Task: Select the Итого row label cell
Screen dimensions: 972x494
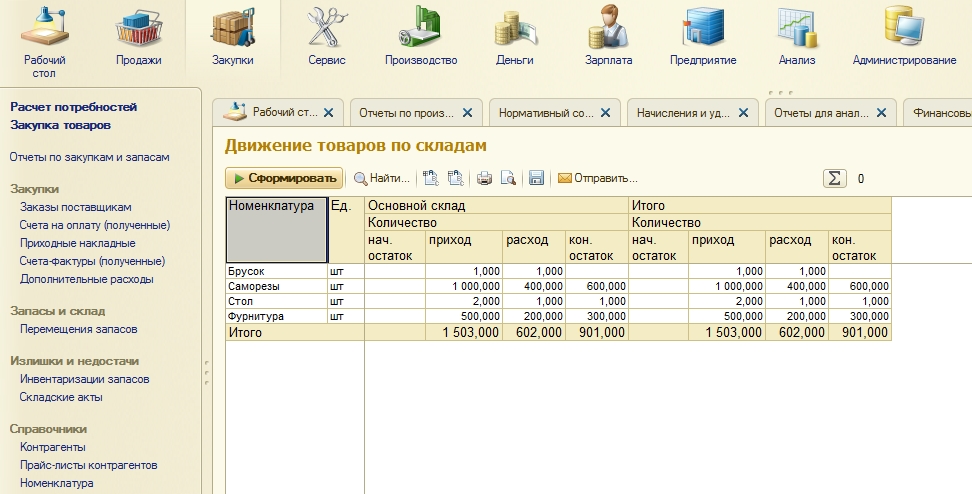Action: tap(295, 332)
